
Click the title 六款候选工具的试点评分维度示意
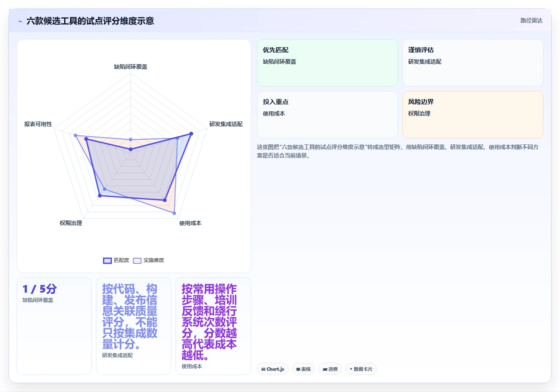90,21
